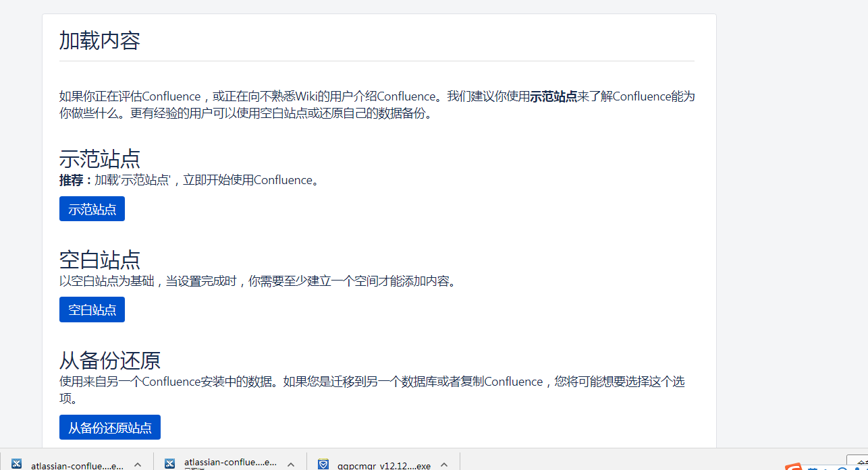Screen dimensions: 868x470
Task: Expand the qqpcmgr_v12.12 download options chevron
Action: click(444, 464)
